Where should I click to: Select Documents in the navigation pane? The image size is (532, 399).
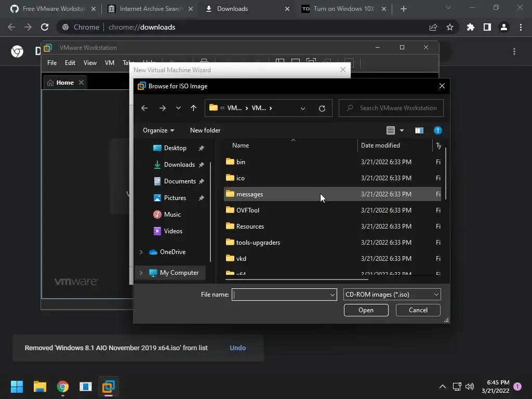[180, 181]
